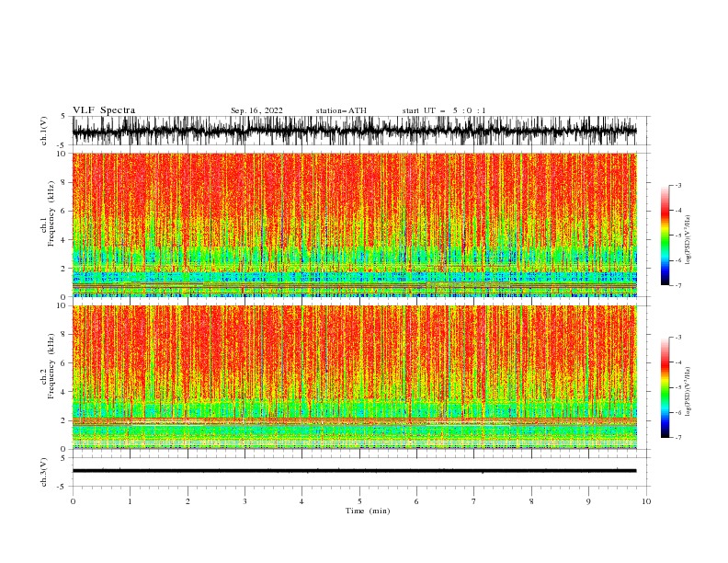
Task: Click the "8" tick on ch.2 frequency axis
Action: (63, 335)
